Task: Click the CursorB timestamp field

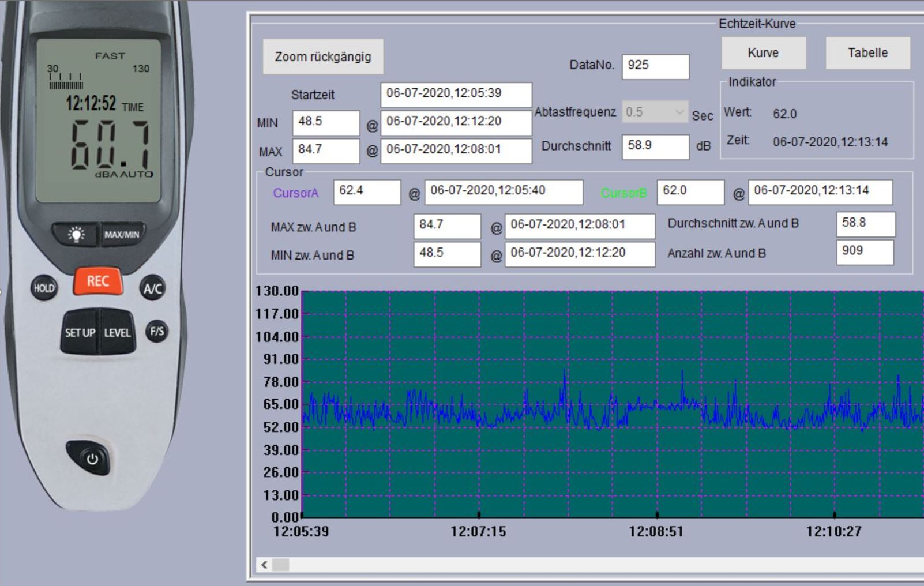Action: pos(820,191)
